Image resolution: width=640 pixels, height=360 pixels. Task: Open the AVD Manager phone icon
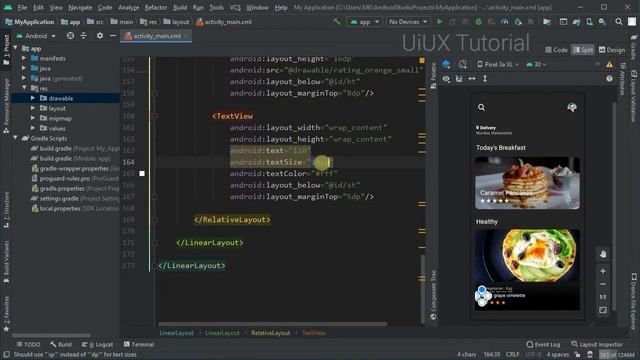coord(589,22)
